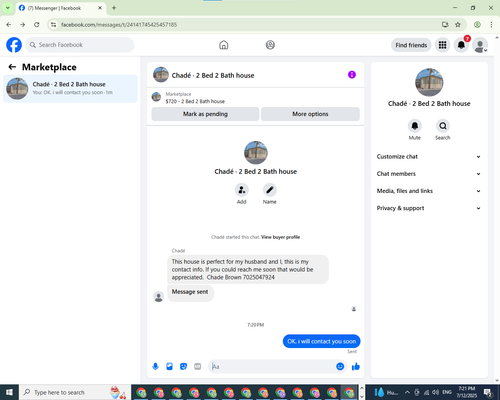Viewport: 500px width, 400px height.
Task: Click the listing thumbnail in the right panel
Action: tap(429, 82)
